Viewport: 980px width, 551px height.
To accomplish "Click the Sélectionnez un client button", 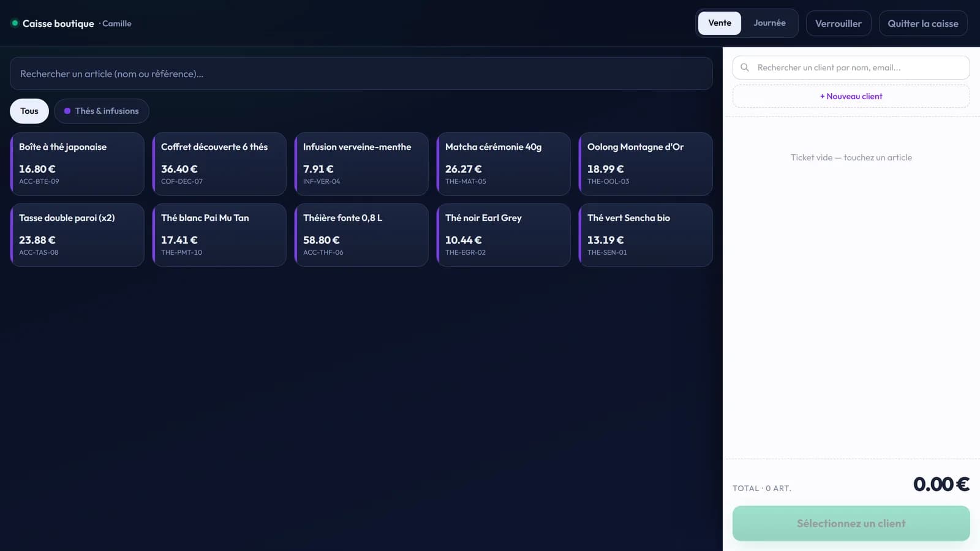I will tap(851, 523).
